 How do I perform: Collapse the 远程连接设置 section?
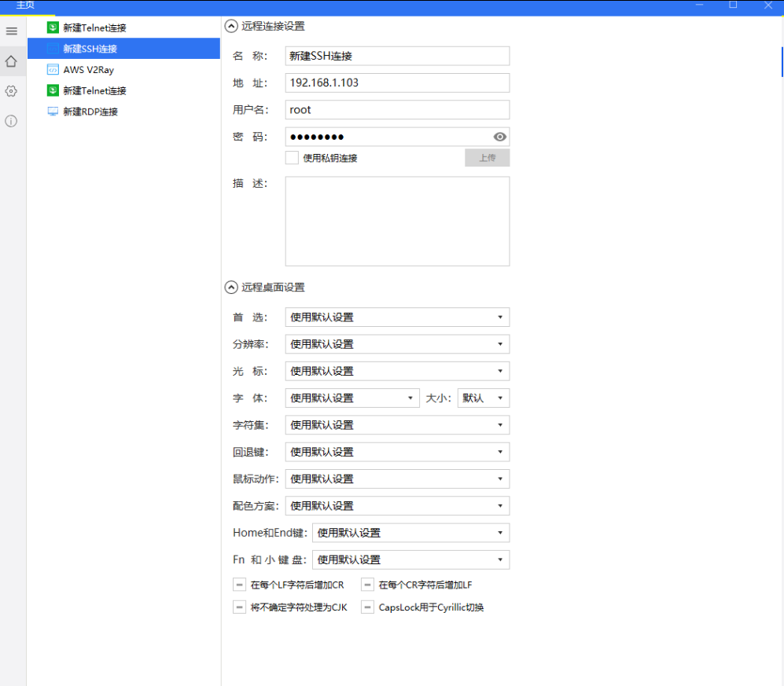point(229,24)
